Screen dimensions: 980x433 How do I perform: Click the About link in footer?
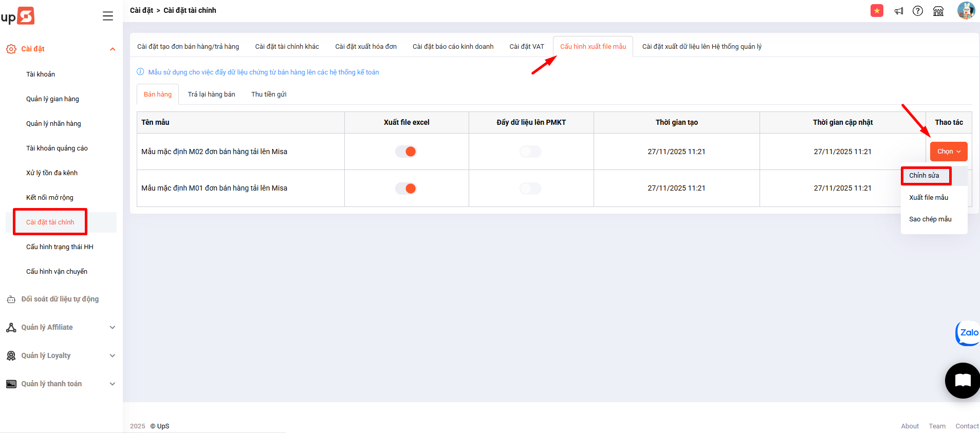click(910, 426)
